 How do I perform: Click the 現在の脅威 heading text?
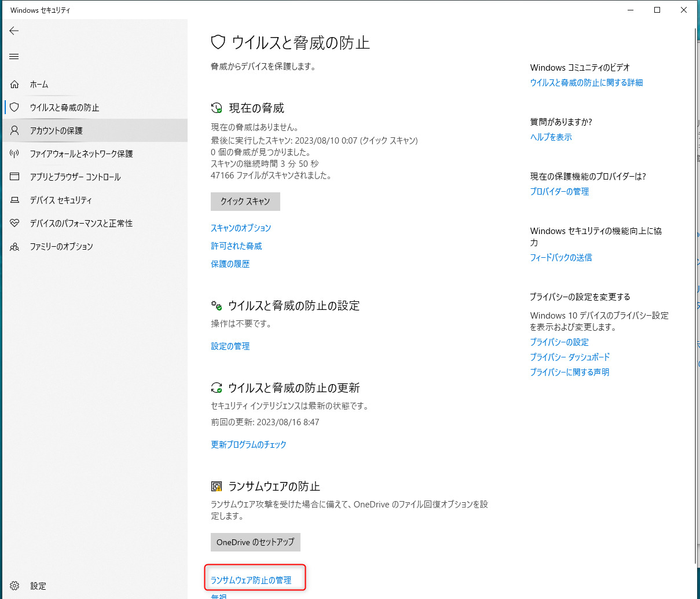click(256, 108)
